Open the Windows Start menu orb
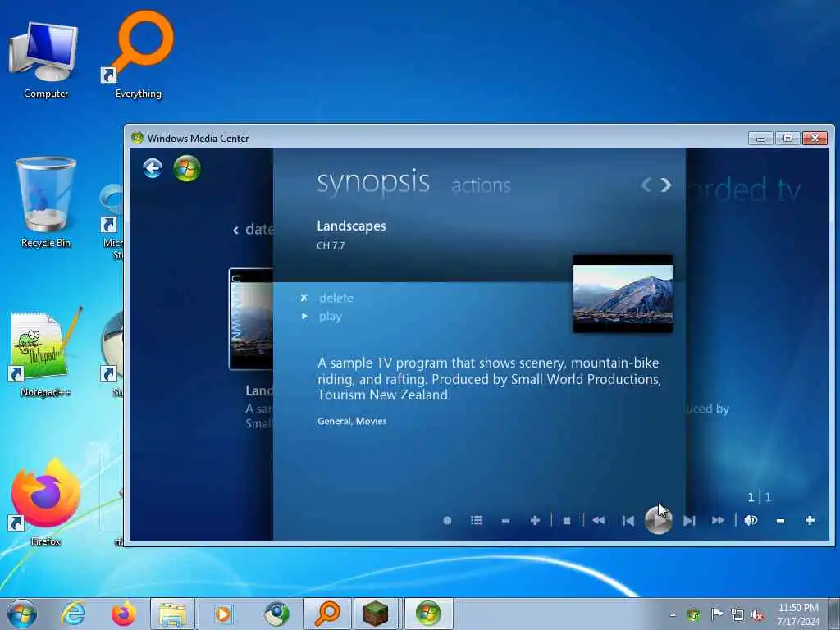Viewport: 840px width, 630px height. [22, 614]
